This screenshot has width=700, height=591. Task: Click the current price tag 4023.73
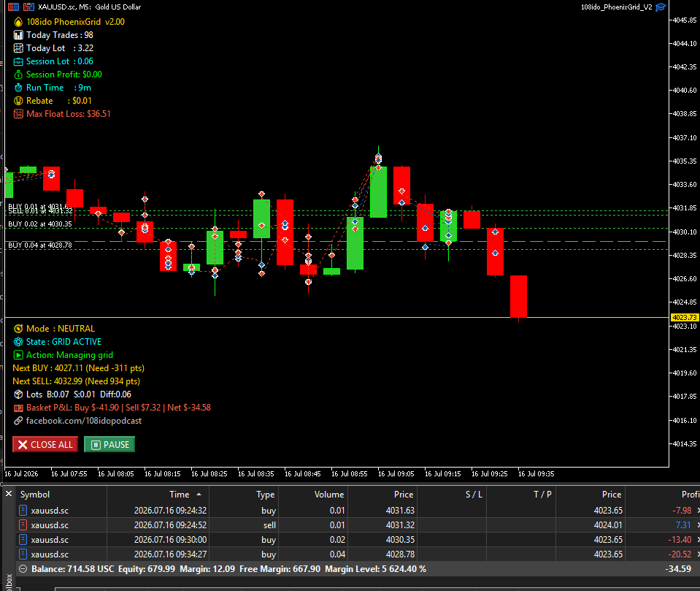[x=685, y=317]
